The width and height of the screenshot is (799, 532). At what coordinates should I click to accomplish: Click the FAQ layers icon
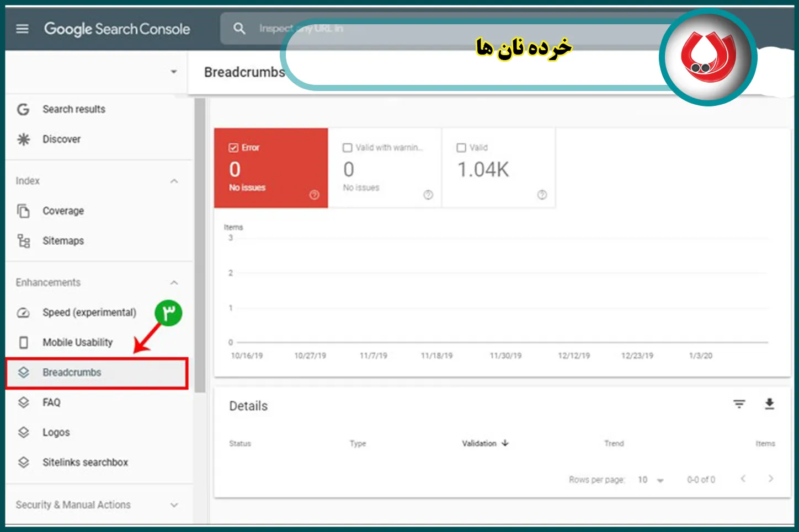[23, 402]
